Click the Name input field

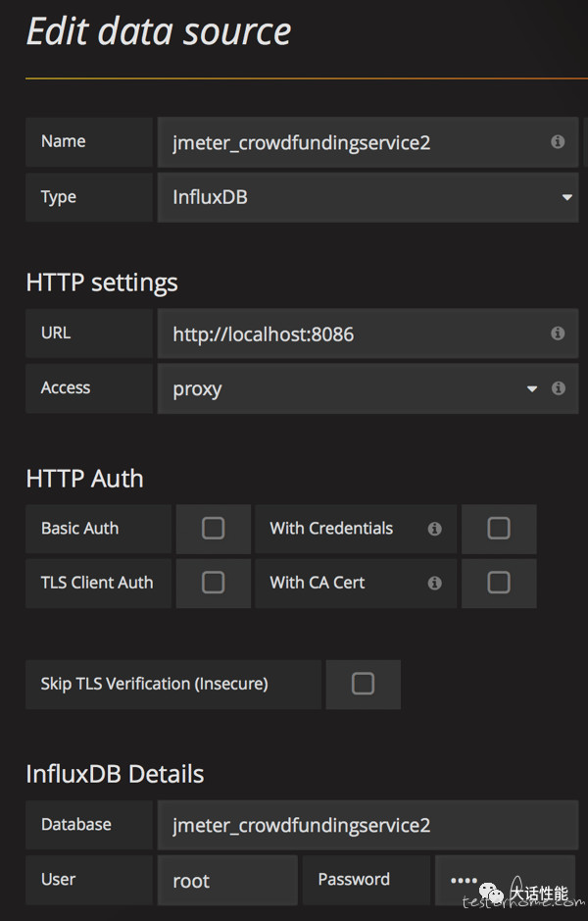(367, 142)
